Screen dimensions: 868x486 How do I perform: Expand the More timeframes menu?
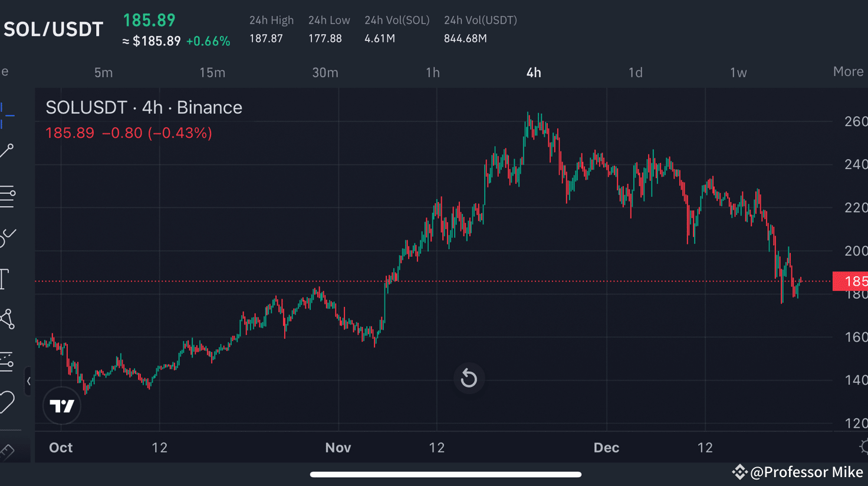point(848,72)
